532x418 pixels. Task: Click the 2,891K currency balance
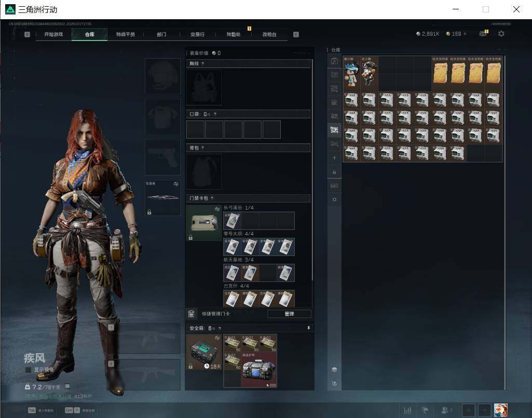pos(428,34)
